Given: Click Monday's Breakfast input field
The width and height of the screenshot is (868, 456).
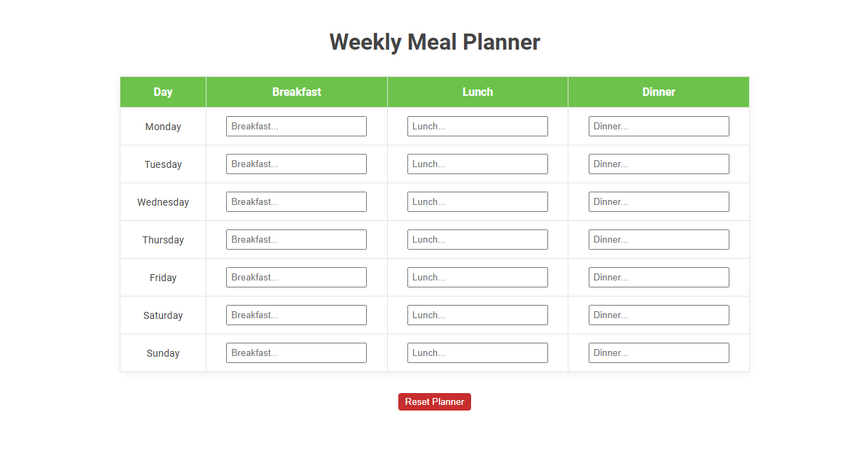Looking at the screenshot, I should click(296, 126).
